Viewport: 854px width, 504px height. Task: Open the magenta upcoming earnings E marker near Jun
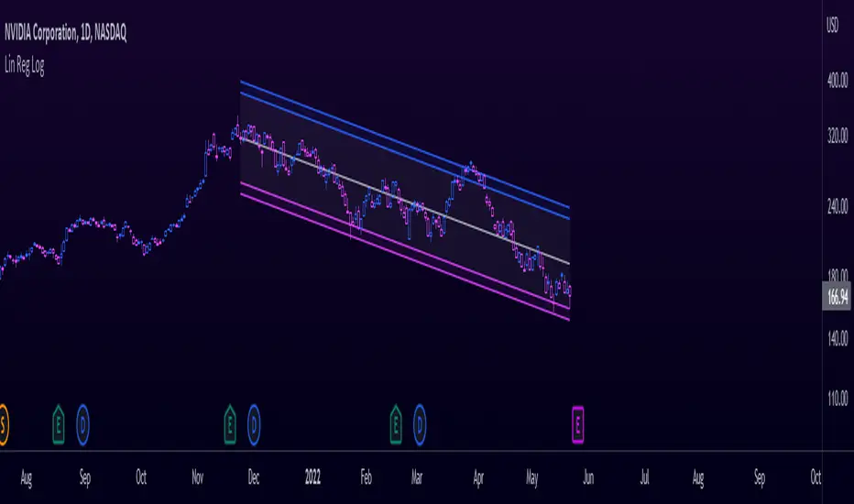[x=578, y=424]
